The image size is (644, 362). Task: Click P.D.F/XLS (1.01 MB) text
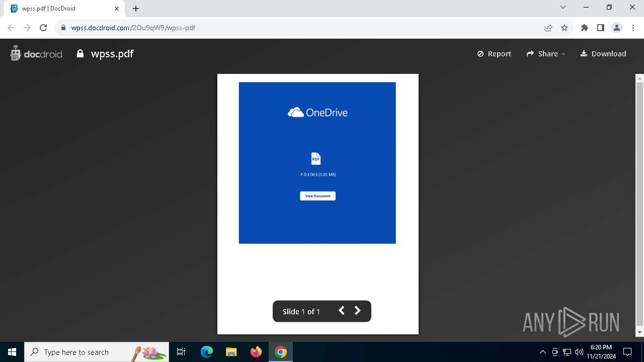(x=318, y=174)
